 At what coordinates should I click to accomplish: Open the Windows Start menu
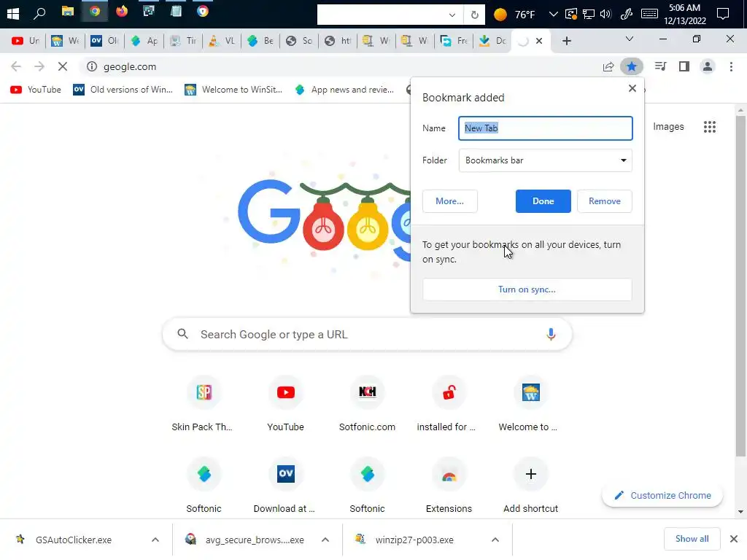click(x=13, y=14)
